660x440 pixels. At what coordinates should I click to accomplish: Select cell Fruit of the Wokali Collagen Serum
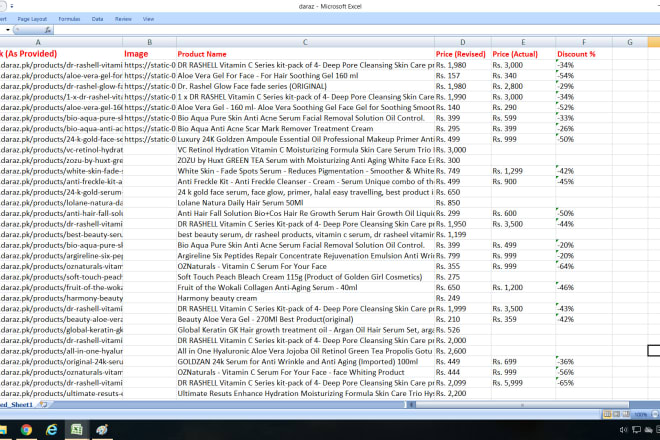(x=305, y=287)
